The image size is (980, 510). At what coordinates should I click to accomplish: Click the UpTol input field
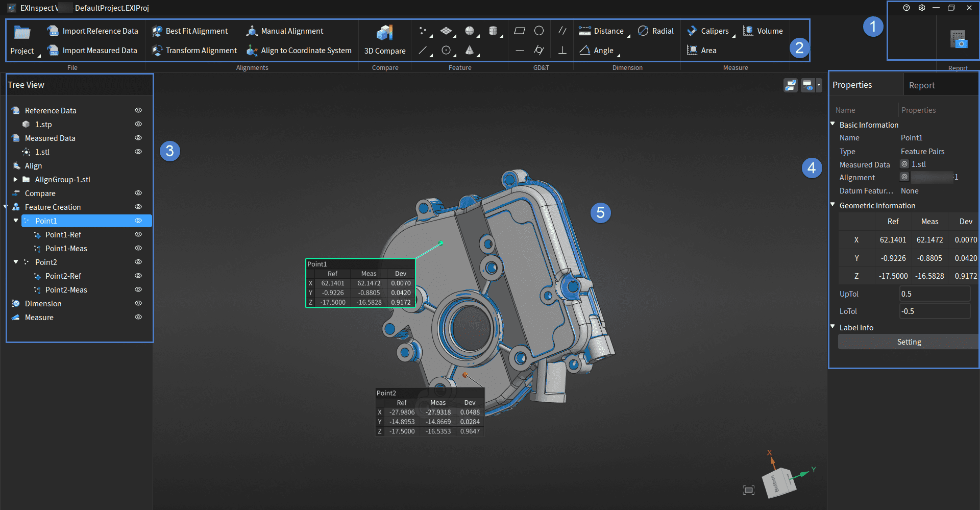(935, 294)
